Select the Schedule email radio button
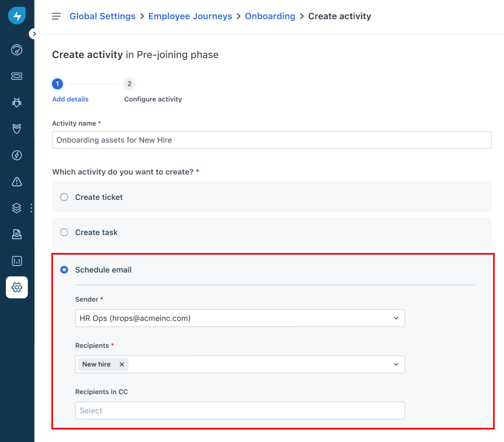The height and width of the screenshot is (442, 504). [x=64, y=270]
